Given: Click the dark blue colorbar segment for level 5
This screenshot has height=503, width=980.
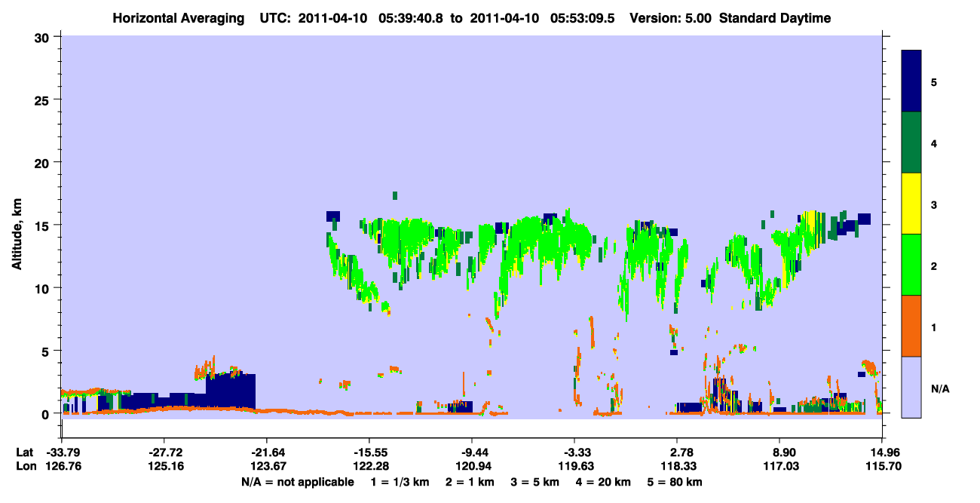Looking at the screenshot, I should [x=912, y=81].
